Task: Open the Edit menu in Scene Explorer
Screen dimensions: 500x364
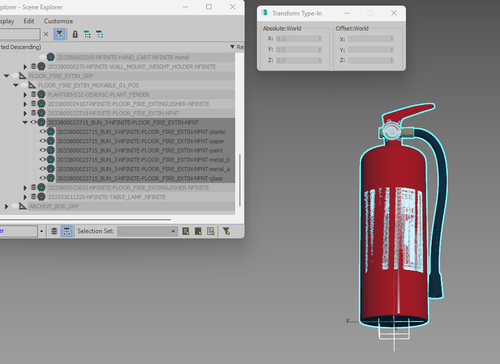Action: pyautogui.click(x=29, y=21)
